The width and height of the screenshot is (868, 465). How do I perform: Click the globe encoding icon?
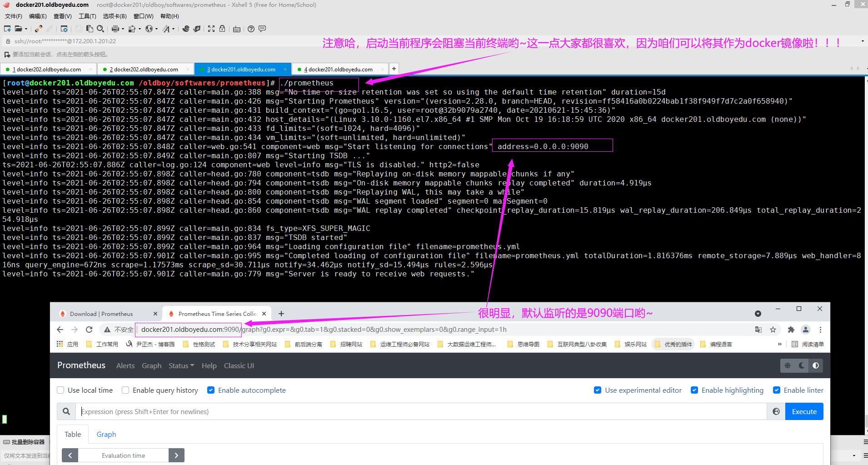pos(149,29)
